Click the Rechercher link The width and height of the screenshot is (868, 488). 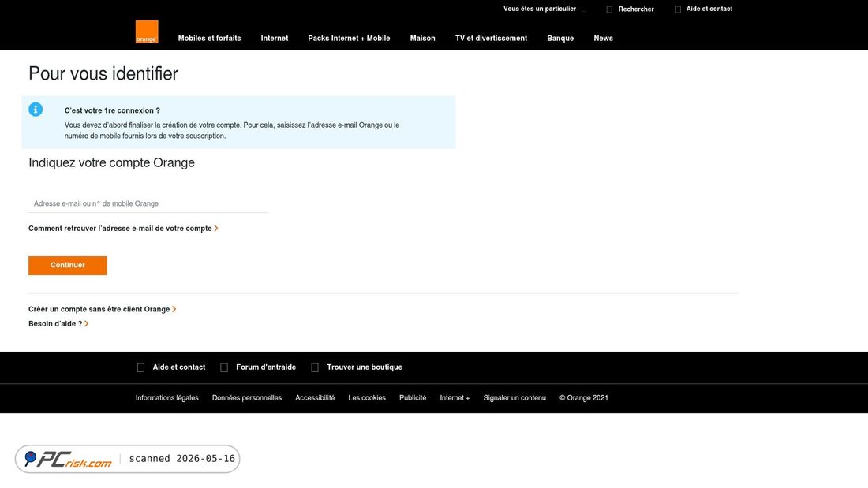[x=635, y=9]
